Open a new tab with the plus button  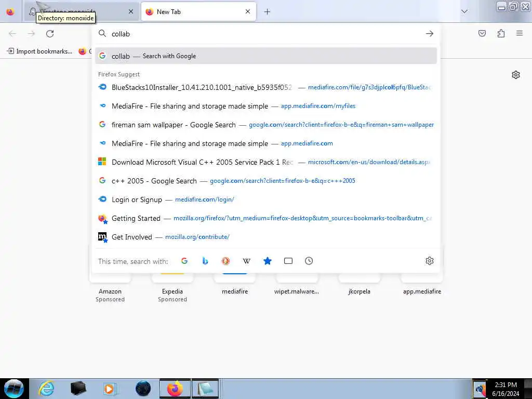click(x=268, y=12)
